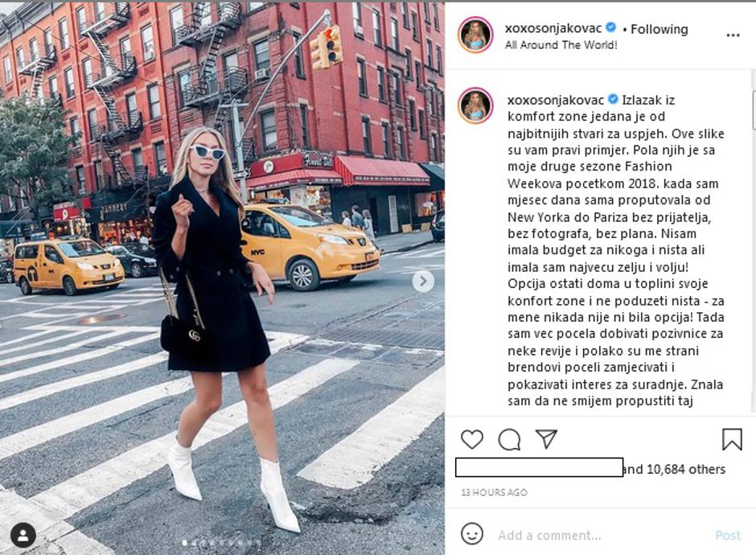Image resolution: width=756 pixels, height=555 pixels.
Task: Open the emoji picker smiley icon
Action: (471, 534)
